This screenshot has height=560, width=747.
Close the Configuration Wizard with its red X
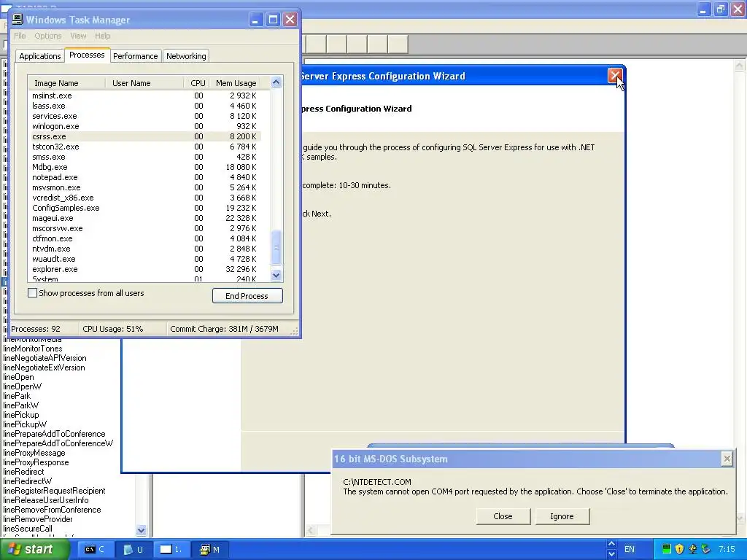click(614, 76)
